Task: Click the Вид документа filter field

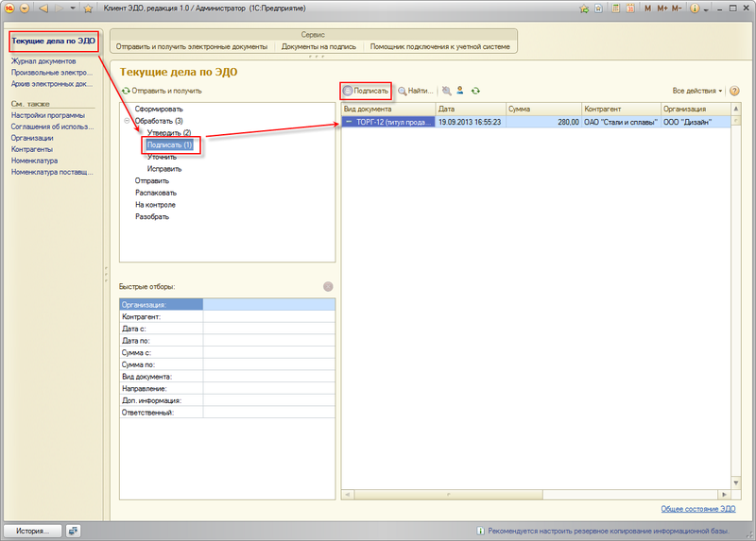Action: (269, 377)
